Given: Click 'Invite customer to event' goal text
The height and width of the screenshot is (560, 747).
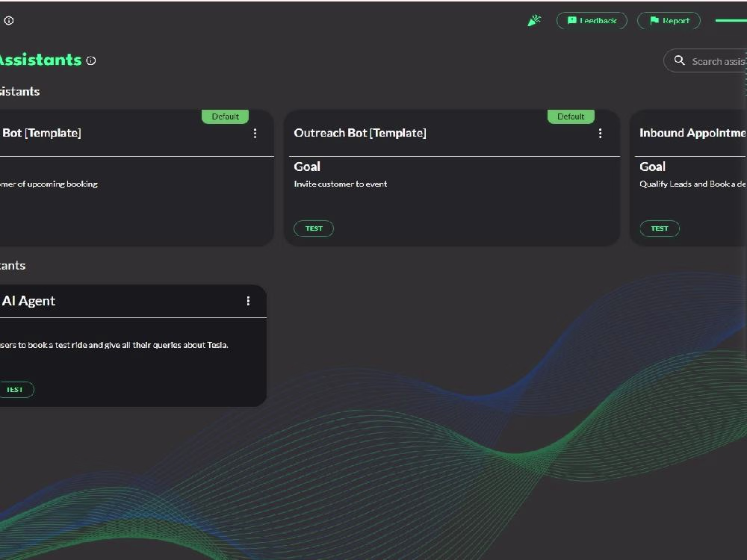Looking at the screenshot, I should click(x=340, y=184).
